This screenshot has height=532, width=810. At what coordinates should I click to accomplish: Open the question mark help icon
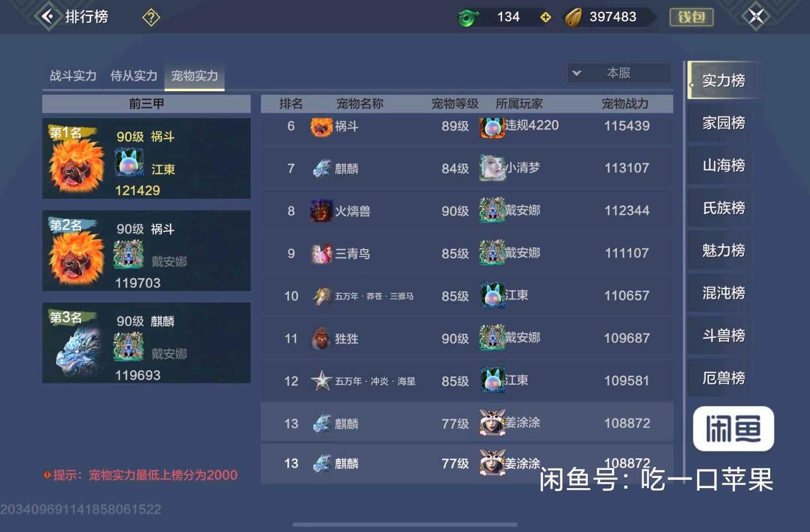click(151, 18)
